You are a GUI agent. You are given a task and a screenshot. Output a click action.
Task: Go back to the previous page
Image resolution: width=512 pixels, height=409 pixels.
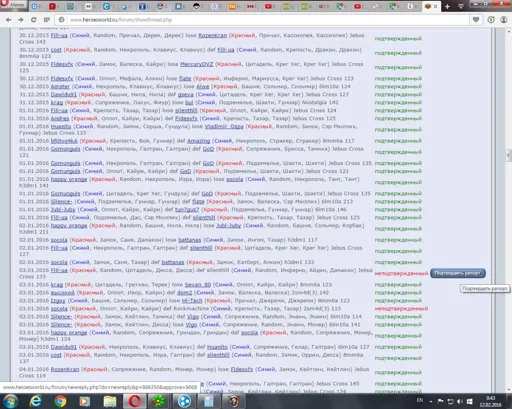tap(8, 20)
